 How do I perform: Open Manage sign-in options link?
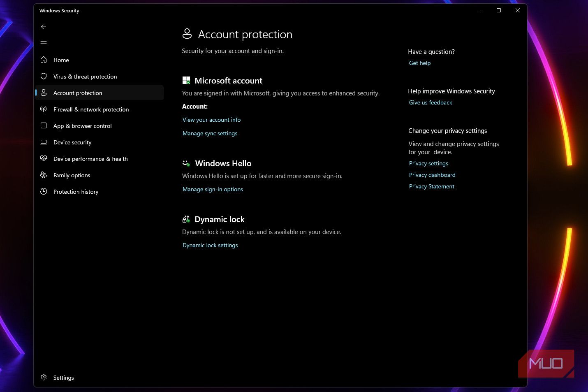(x=213, y=189)
